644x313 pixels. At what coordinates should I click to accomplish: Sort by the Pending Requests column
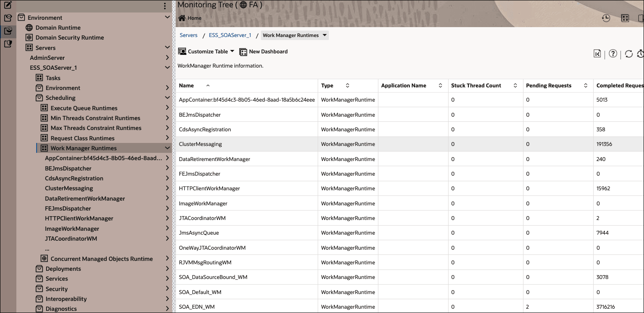585,86
